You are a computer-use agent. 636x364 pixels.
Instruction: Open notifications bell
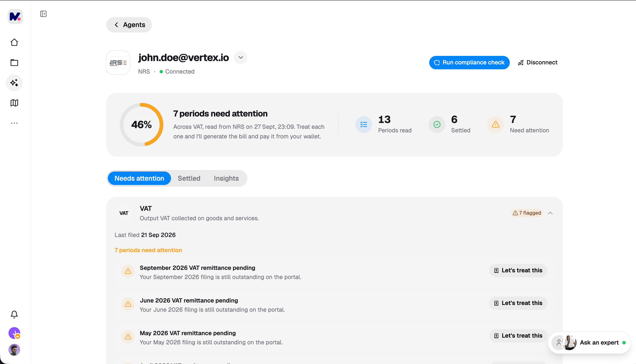[14, 314]
